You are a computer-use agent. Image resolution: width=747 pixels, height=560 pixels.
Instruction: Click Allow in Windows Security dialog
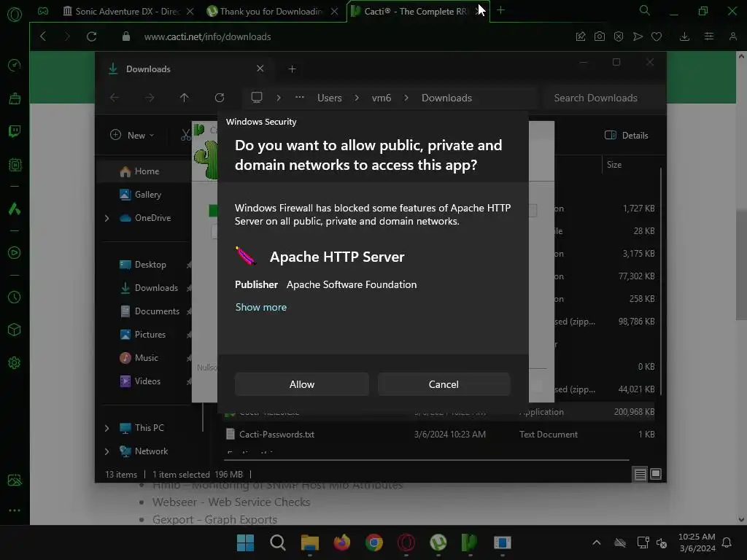301,384
